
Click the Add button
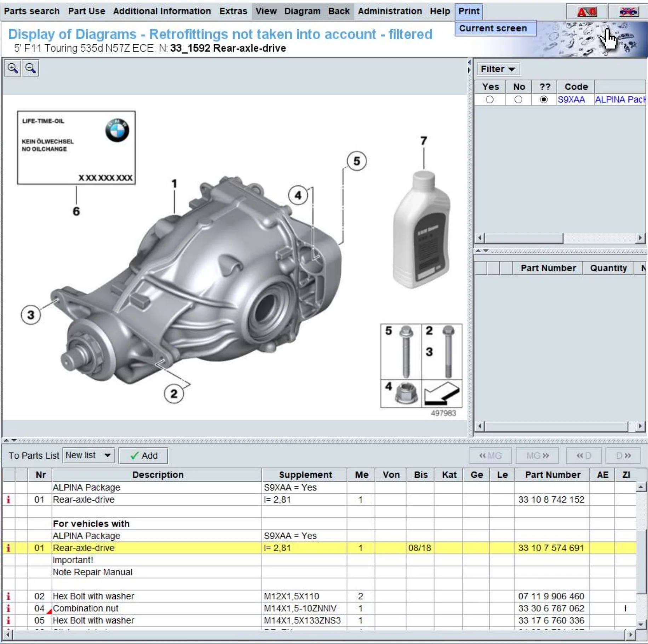(x=143, y=456)
